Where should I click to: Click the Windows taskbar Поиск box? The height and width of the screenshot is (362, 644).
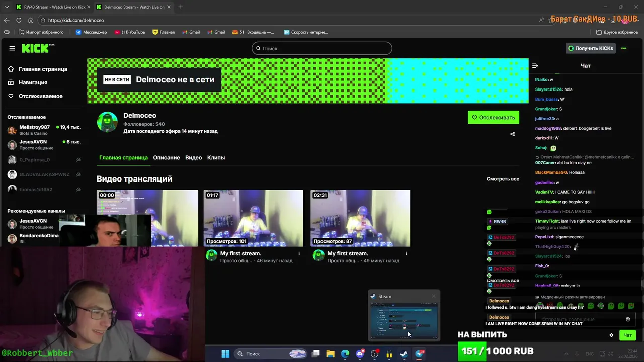coord(271,354)
